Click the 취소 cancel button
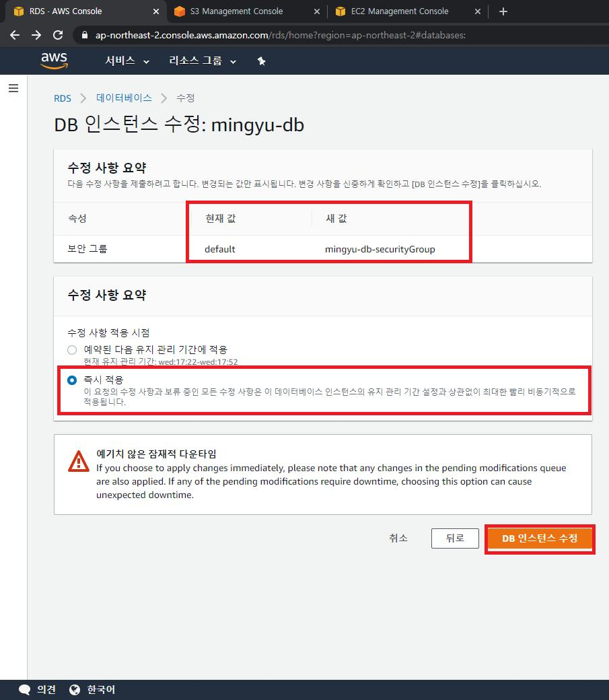Viewport: 609px width, 700px height. 398,538
